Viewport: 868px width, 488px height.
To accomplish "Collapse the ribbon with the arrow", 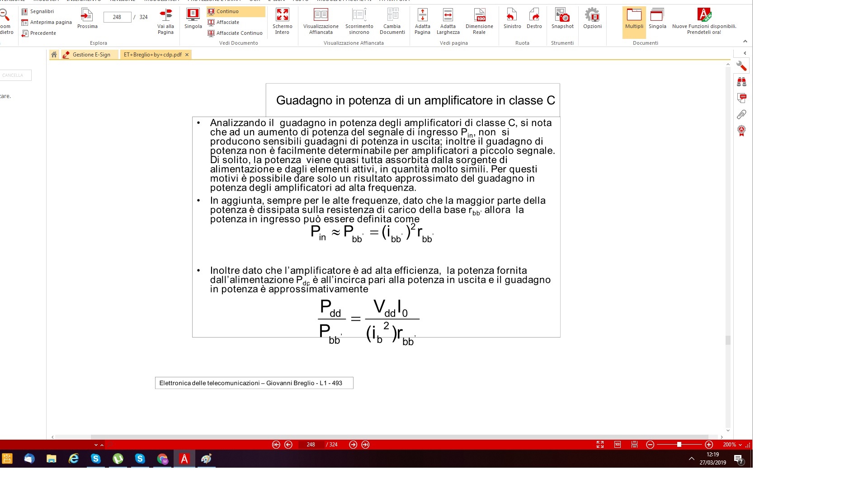I will 745,42.
